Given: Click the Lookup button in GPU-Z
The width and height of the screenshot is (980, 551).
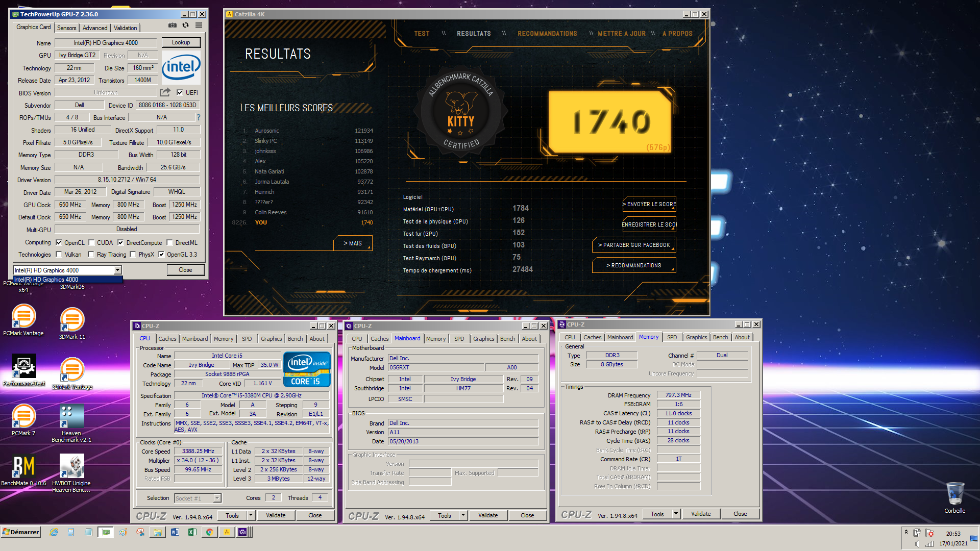Looking at the screenshot, I should [x=181, y=42].
